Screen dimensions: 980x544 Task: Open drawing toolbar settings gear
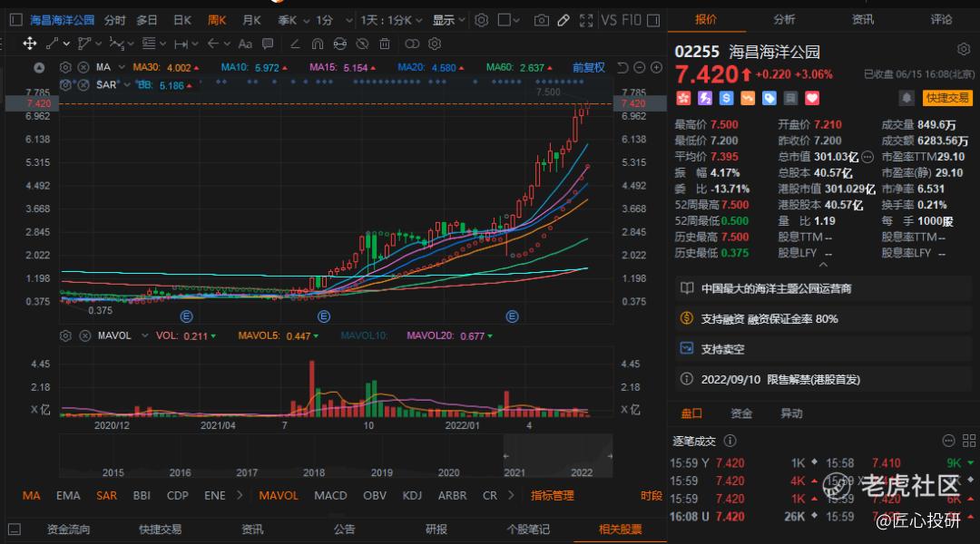[x=435, y=44]
